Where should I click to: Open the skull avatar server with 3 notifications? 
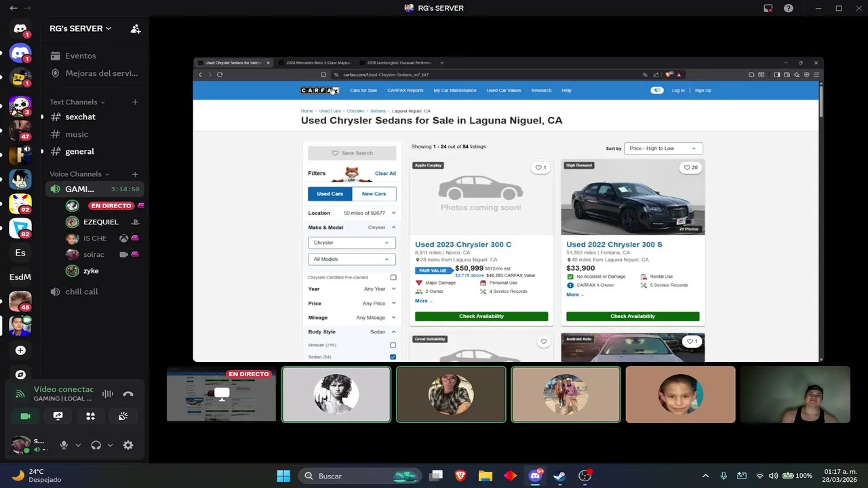point(20,106)
